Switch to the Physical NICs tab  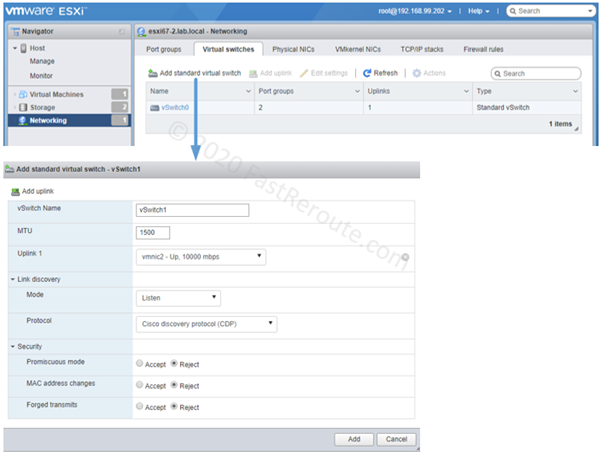293,50
